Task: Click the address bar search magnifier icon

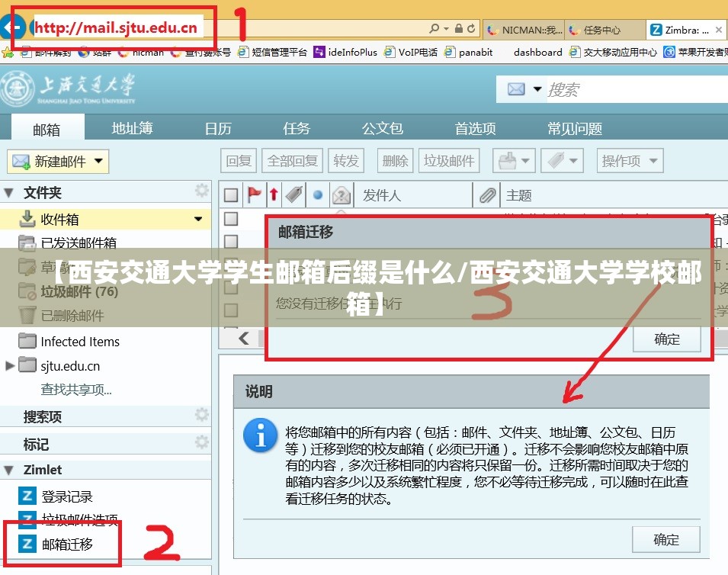Action: tap(434, 29)
